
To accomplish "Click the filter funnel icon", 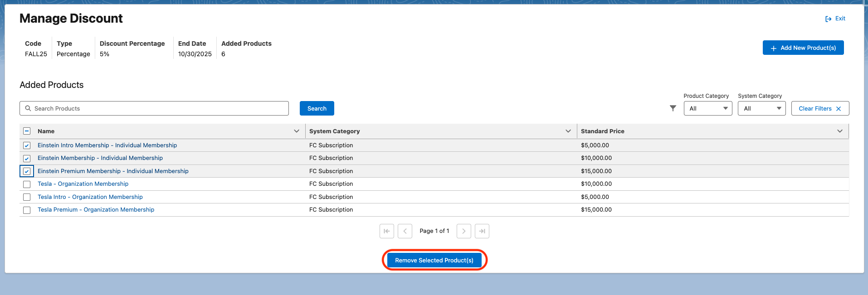I will (673, 108).
